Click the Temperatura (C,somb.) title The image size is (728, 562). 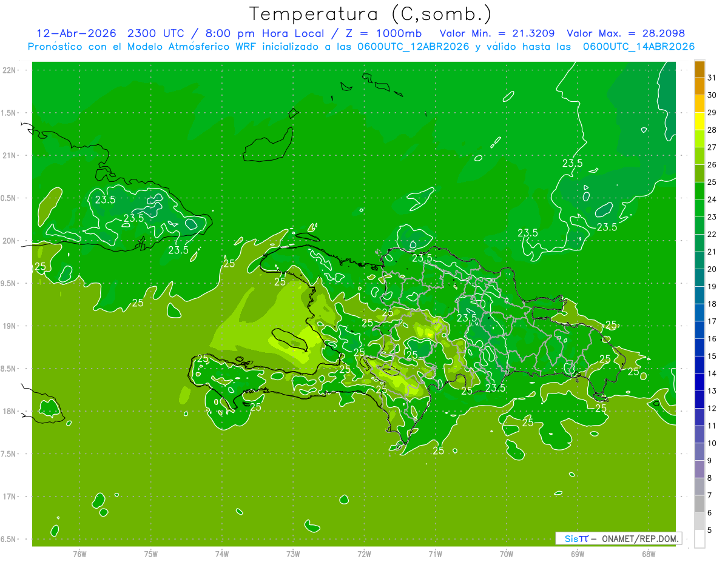pos(371,13)
